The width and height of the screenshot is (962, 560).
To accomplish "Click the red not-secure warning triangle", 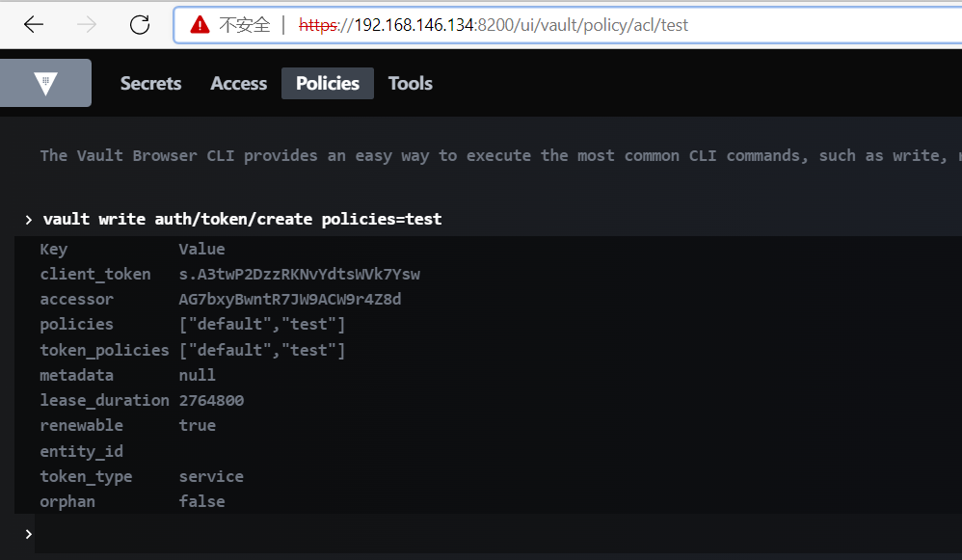I will tap(200, 25).
